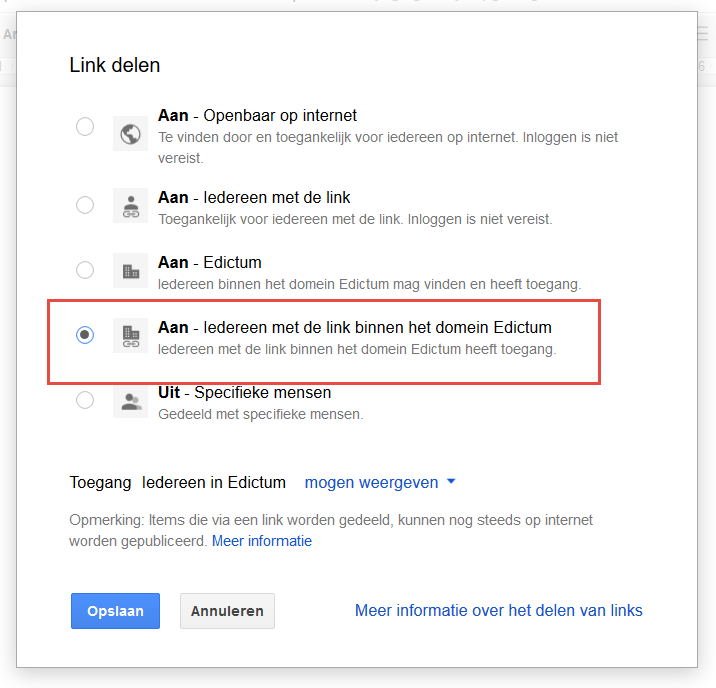716x688 pixels.
Task: Click the selected domain link radio button
Action: (x=85, y=335)
